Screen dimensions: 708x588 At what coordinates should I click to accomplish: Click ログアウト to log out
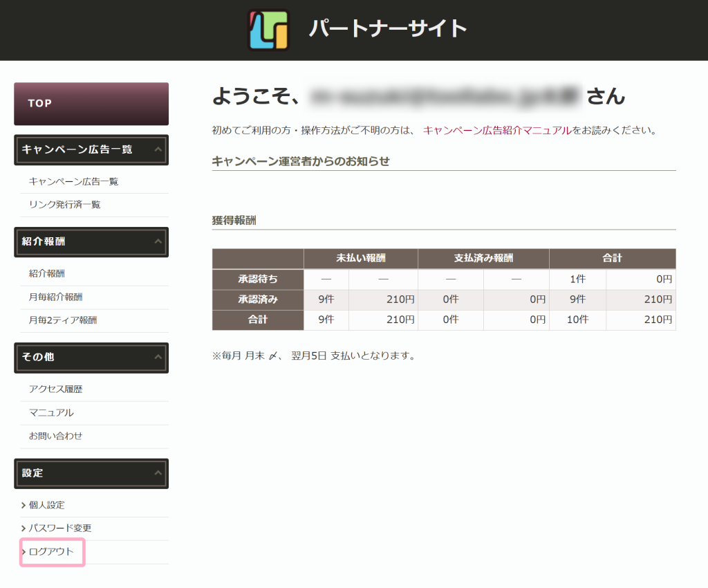click(51, 551)
